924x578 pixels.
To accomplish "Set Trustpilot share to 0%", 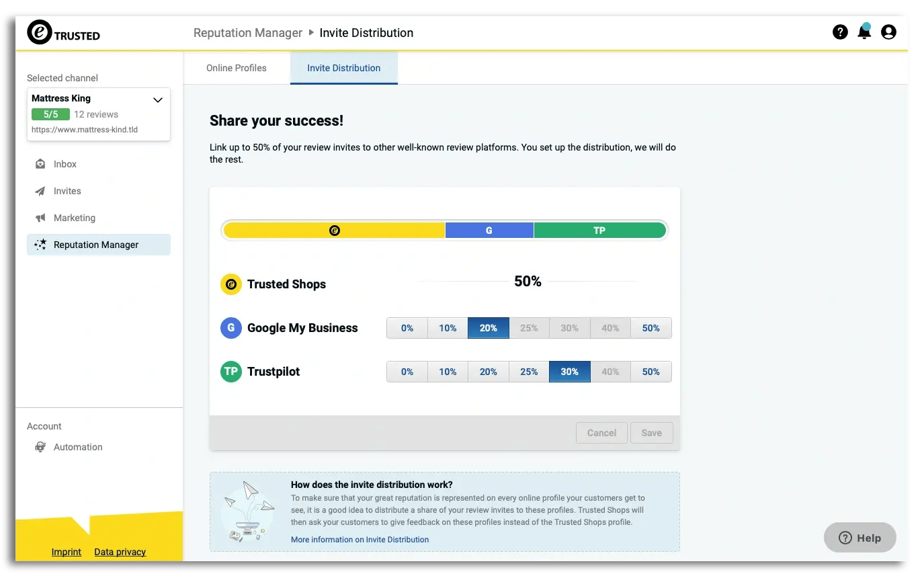I will click(407, 372).
